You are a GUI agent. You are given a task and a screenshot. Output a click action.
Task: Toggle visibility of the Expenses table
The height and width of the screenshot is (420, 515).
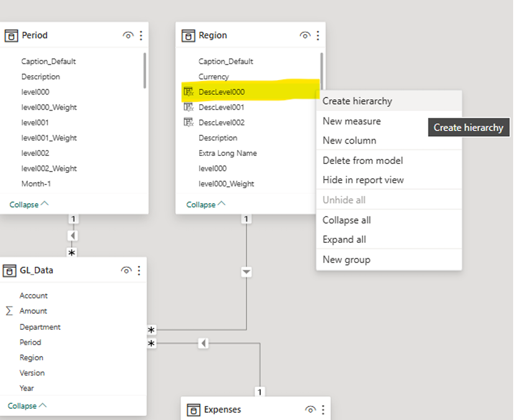310,409
